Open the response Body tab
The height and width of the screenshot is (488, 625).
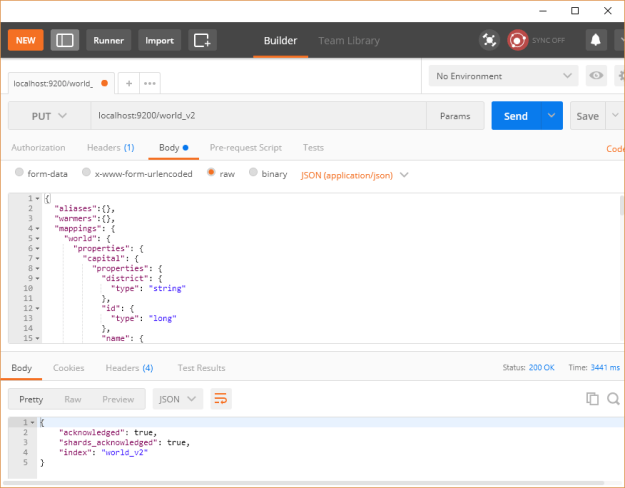(x=22, y=368)
